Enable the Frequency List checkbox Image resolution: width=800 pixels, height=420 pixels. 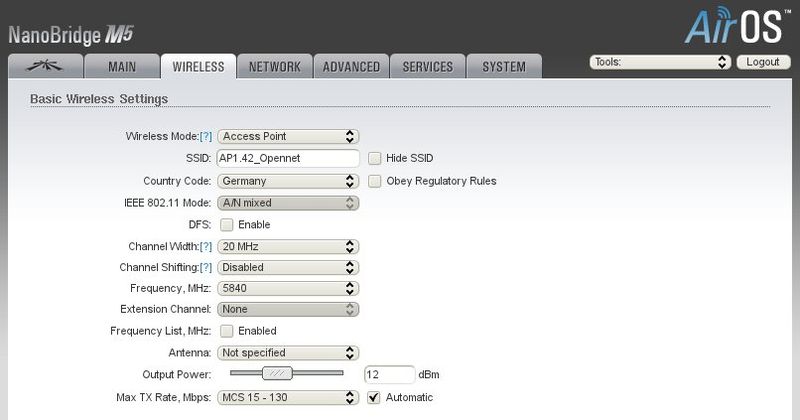(x=227, y=331)
